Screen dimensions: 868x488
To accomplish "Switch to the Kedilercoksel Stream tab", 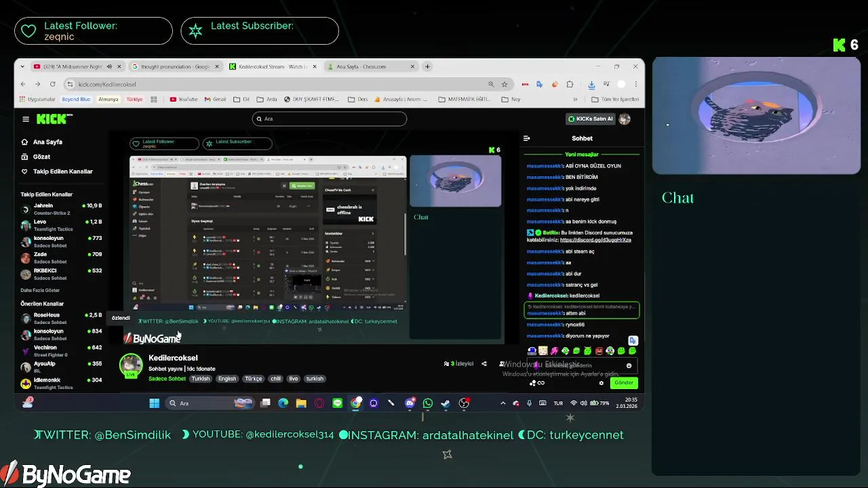I will pos(273,66).
